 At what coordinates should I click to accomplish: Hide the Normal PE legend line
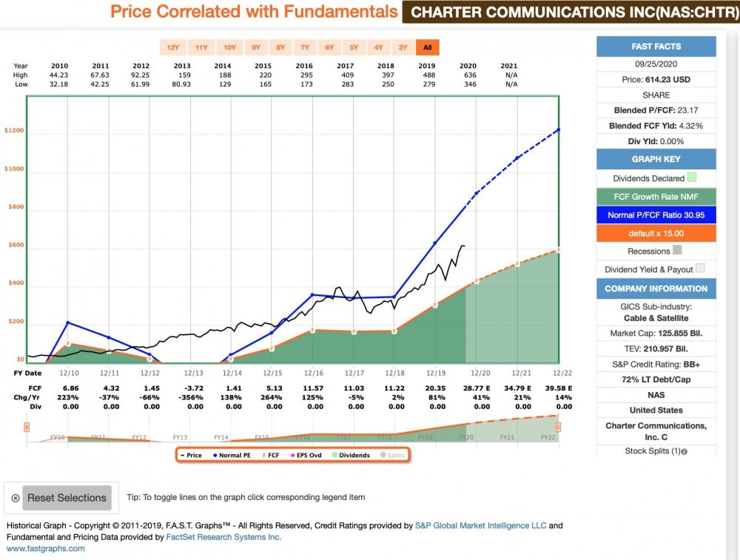(x=231, y=455)
